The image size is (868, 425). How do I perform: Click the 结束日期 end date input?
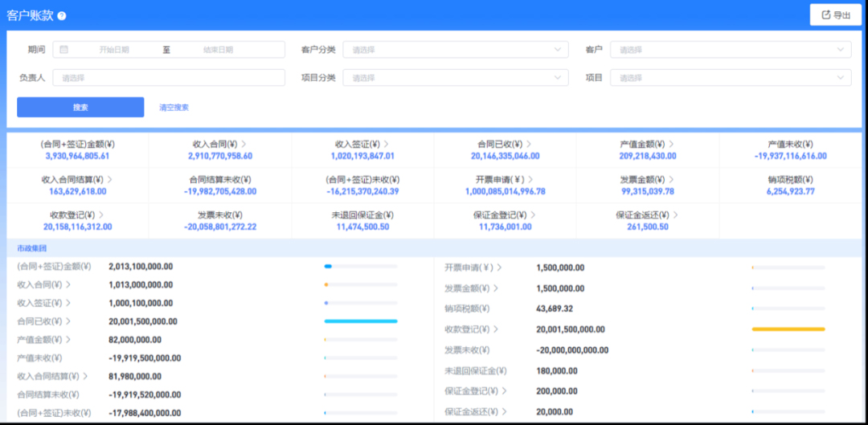(218, 50)
